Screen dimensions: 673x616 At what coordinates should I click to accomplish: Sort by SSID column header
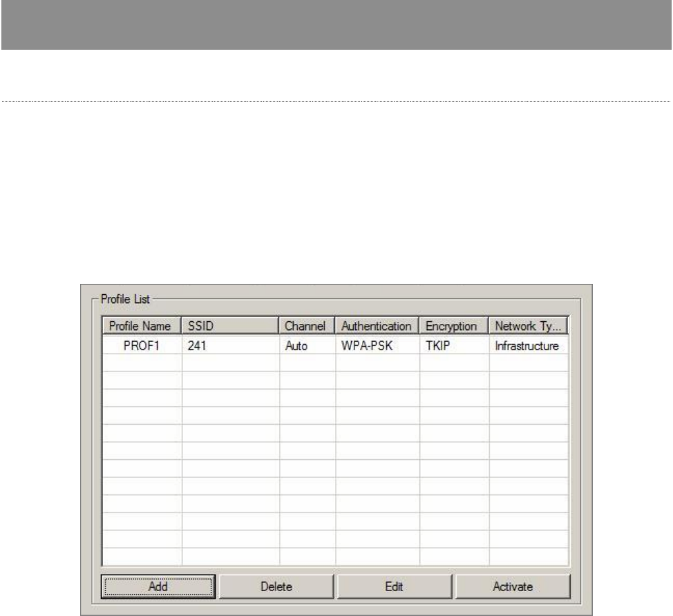click(230, 326)
